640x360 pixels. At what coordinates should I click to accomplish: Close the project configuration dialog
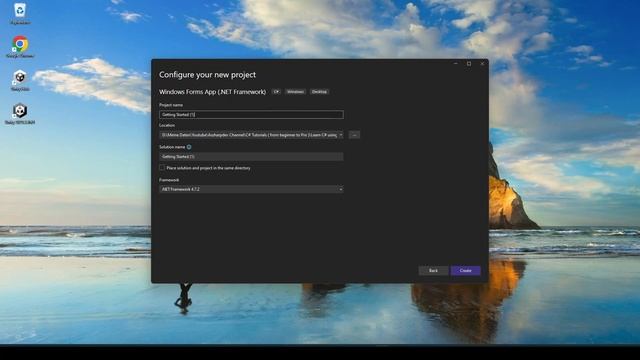[482, 64]
